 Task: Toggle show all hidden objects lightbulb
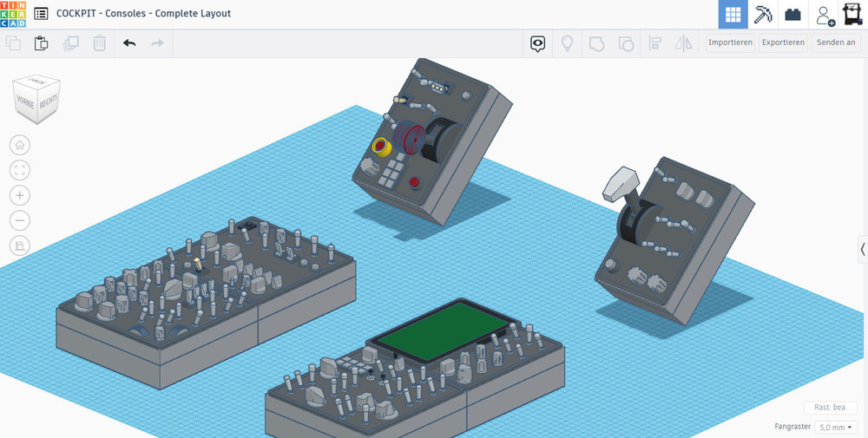click(568, 42)
